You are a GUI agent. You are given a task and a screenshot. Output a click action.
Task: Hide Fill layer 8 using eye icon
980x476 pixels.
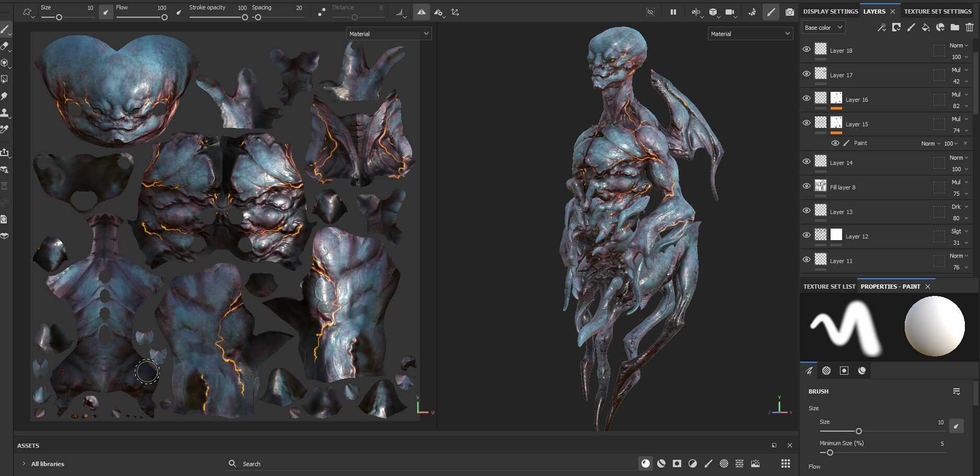(x=807, y=186)
